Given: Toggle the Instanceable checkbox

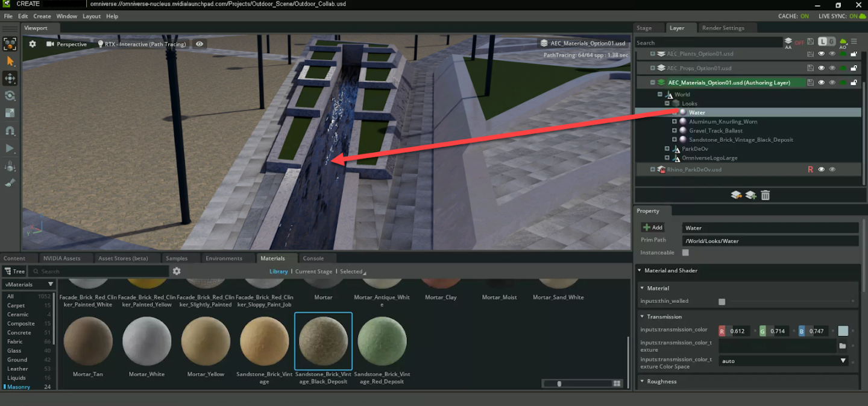Looking at the screenshot, I should pyautogui.click(x=685, y=253).
